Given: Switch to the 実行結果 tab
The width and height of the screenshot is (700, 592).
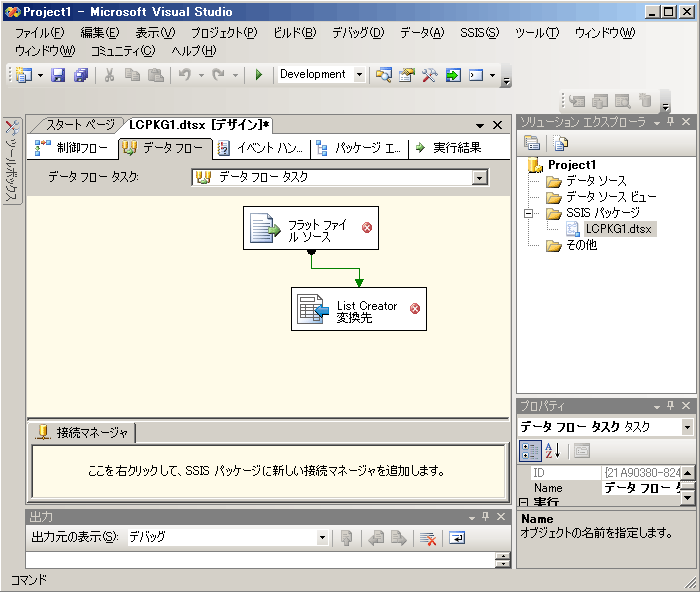Looking at the screenshot, I should [450, 148].
